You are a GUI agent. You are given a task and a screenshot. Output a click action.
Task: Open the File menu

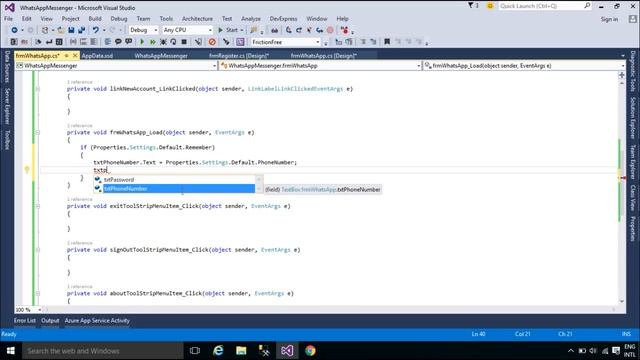pyautogui.click(x=9, y=19)
